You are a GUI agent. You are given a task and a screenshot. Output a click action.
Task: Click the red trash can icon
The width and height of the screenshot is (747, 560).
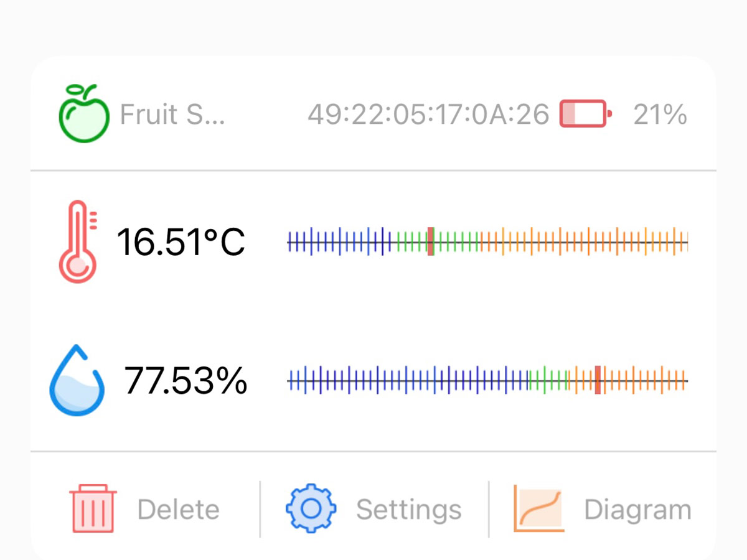pos(93,508)
